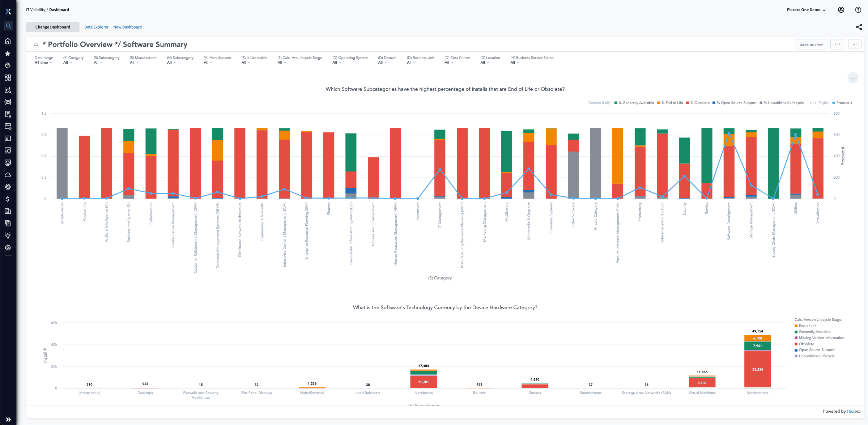
Task: Open the help question mark icon
Action: point(858,10)
